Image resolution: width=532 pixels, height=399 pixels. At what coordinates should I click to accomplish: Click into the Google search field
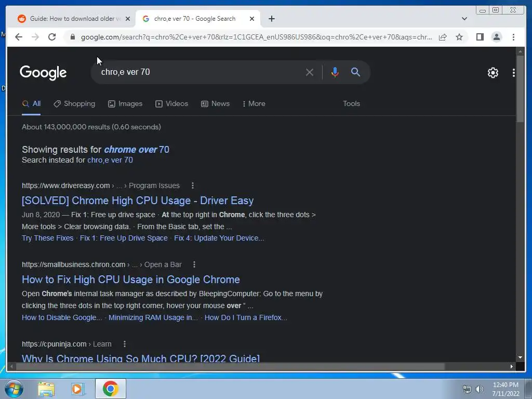click(200, 72)
